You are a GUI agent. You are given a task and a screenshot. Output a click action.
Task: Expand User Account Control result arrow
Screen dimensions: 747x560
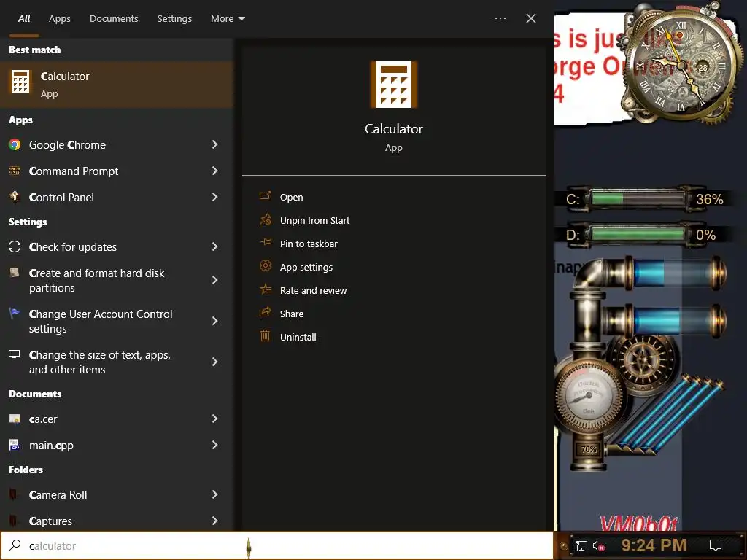coord(215,321)
